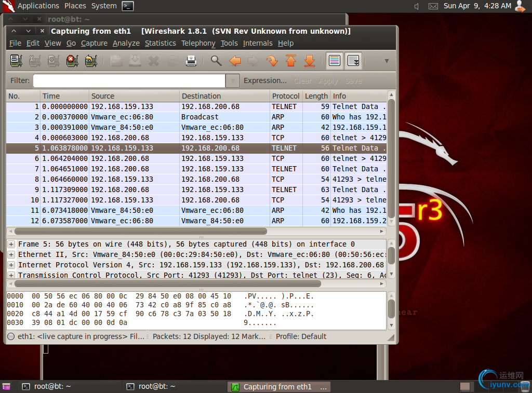The image size is (532, 393).
Task: Expand Transmission Control Protocol row
Action: [x=11, y=275]
